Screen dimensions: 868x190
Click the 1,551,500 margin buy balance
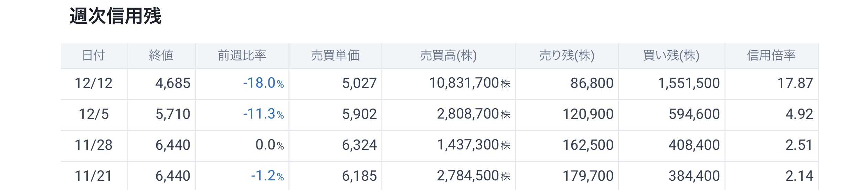coord(689,83)
